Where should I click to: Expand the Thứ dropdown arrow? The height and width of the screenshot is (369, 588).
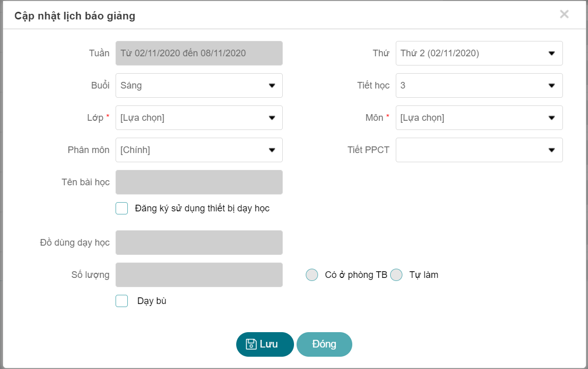click(x=552, y=53)
